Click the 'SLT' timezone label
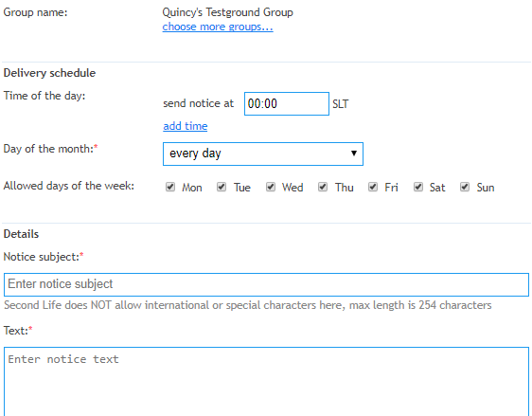This screenshot has width=532, height=416. click(340, 104)
